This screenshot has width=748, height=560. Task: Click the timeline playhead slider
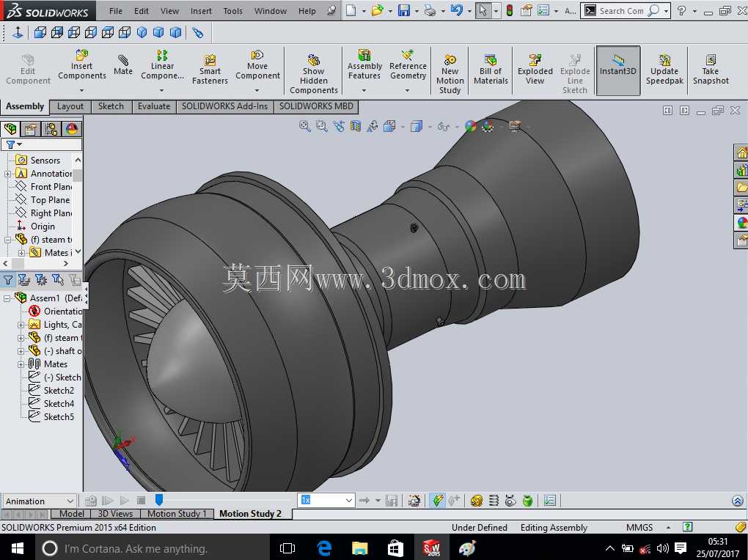pos(159,499)
